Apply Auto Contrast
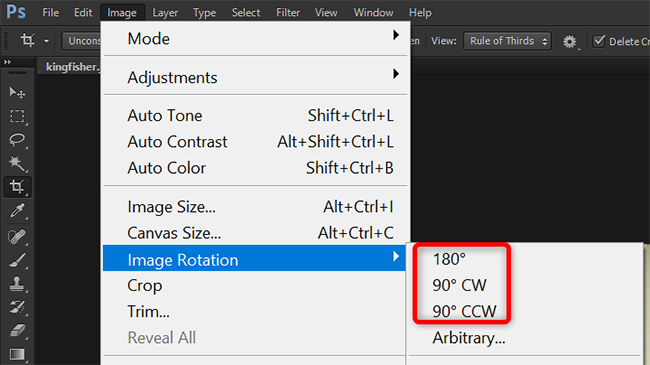 (x=255, y=141)
